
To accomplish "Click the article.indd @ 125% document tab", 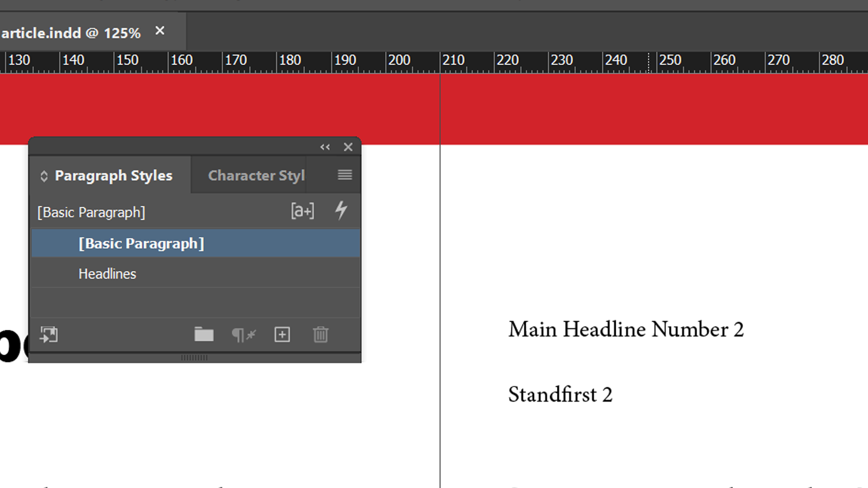I will [x=71, y=33].
